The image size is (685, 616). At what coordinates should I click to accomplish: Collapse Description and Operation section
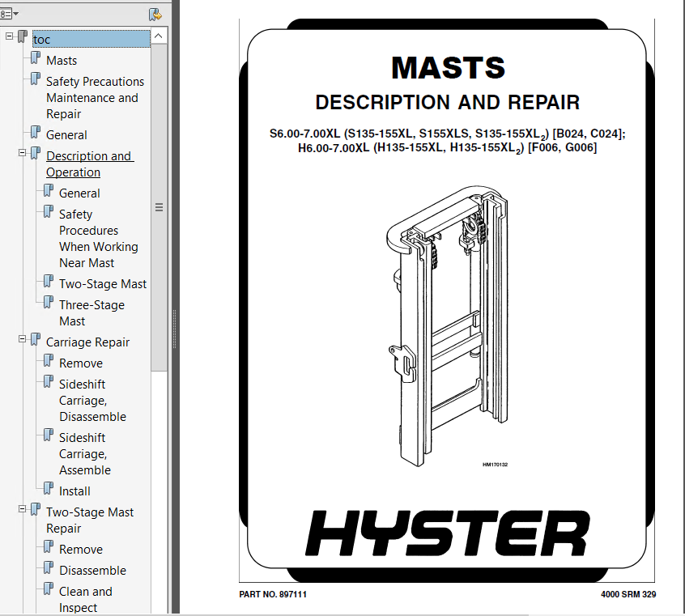23,153
